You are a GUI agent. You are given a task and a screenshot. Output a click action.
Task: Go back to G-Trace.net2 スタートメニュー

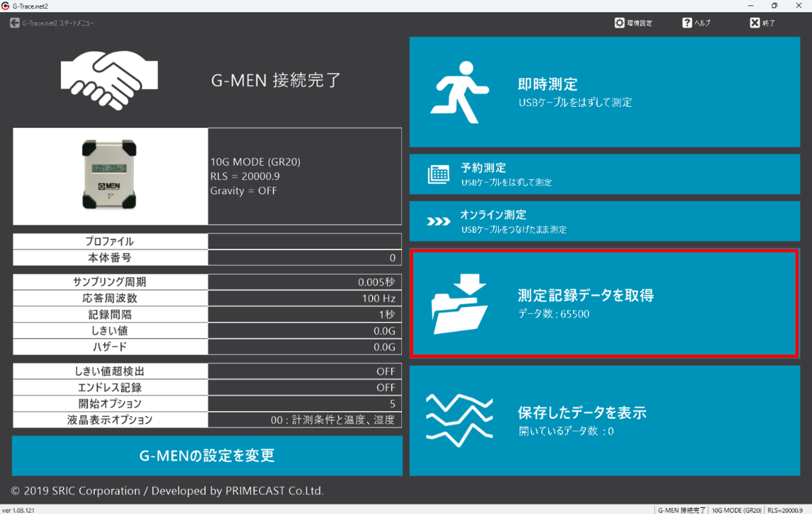(x=52, y=23)
